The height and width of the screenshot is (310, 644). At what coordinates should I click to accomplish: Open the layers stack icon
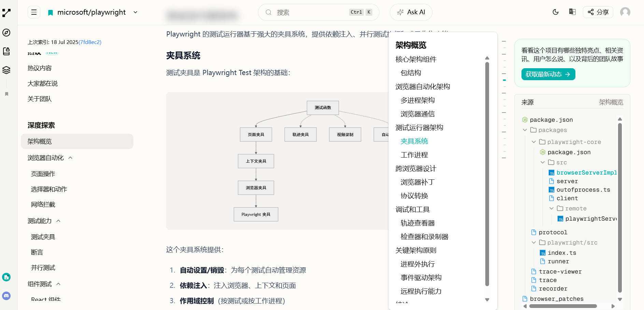(x=6, y=70)
